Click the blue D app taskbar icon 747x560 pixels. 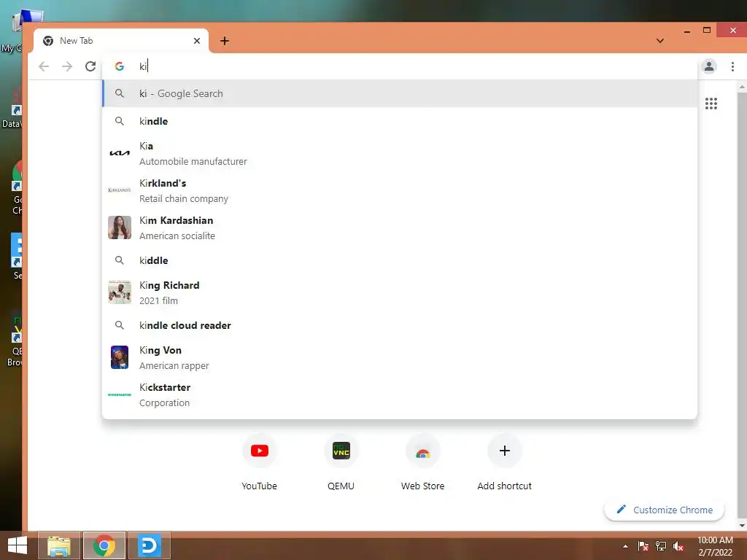pos(149,545)
